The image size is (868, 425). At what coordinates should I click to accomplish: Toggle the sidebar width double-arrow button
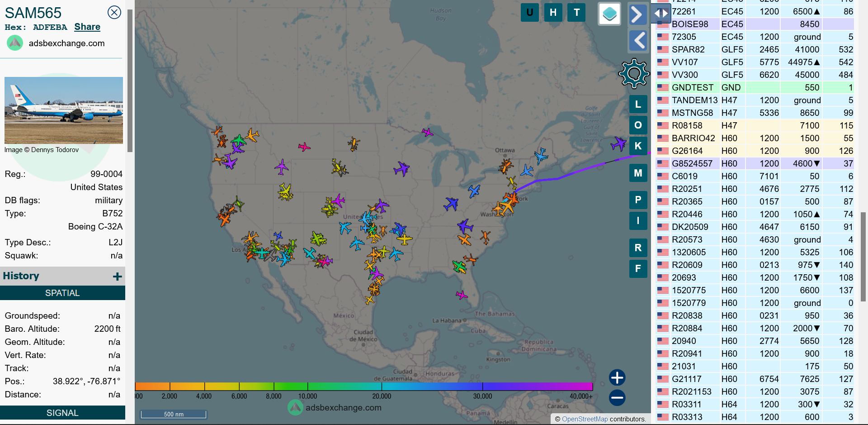point(661,14)
